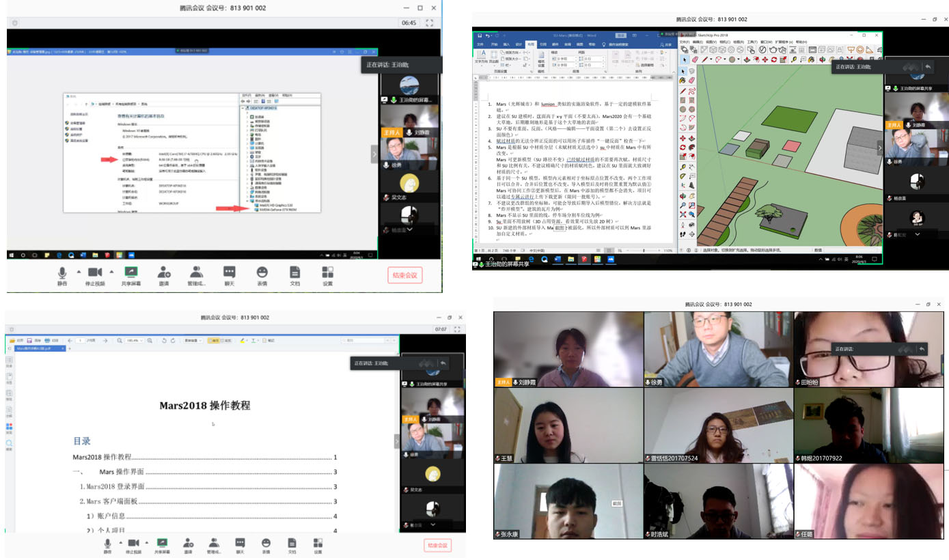Collapse participant strip in 06:45 meeting window
The height and width of the screenshot is (560, 949).
(x=374, y=155)
